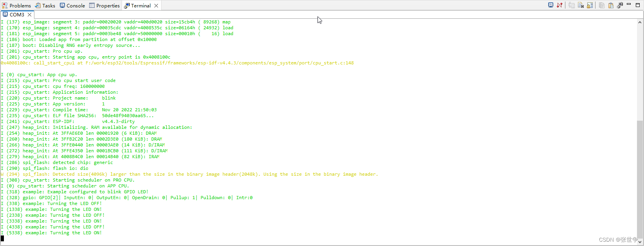
Task: Click the 'Loaded app from partition' boot line
Action: tap(79, 39)
